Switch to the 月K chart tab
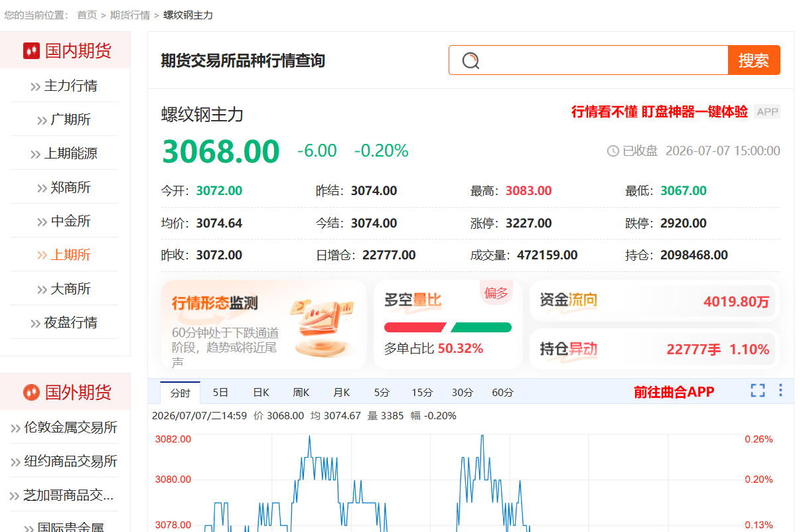Image resolution: width=803 pixels, height=532 pixels. click(x=341, y=392)
